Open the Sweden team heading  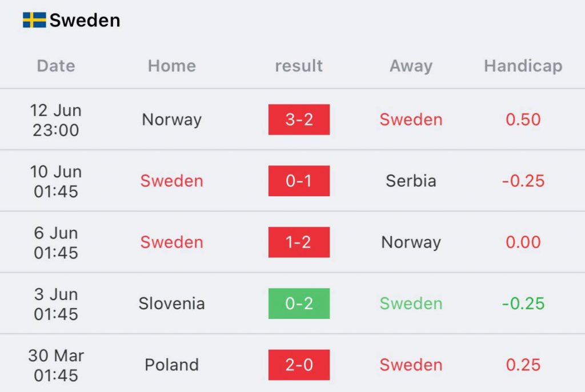pos(85,20)
